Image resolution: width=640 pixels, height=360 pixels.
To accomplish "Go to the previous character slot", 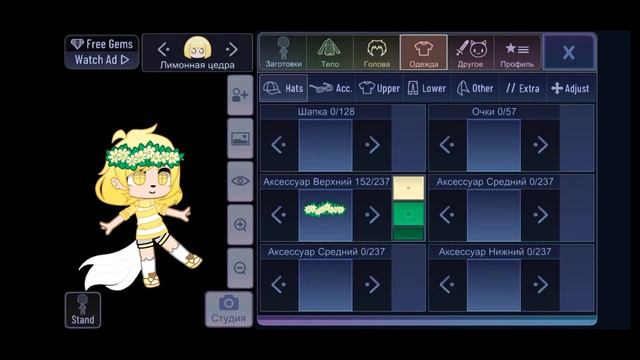I will 164,50.
